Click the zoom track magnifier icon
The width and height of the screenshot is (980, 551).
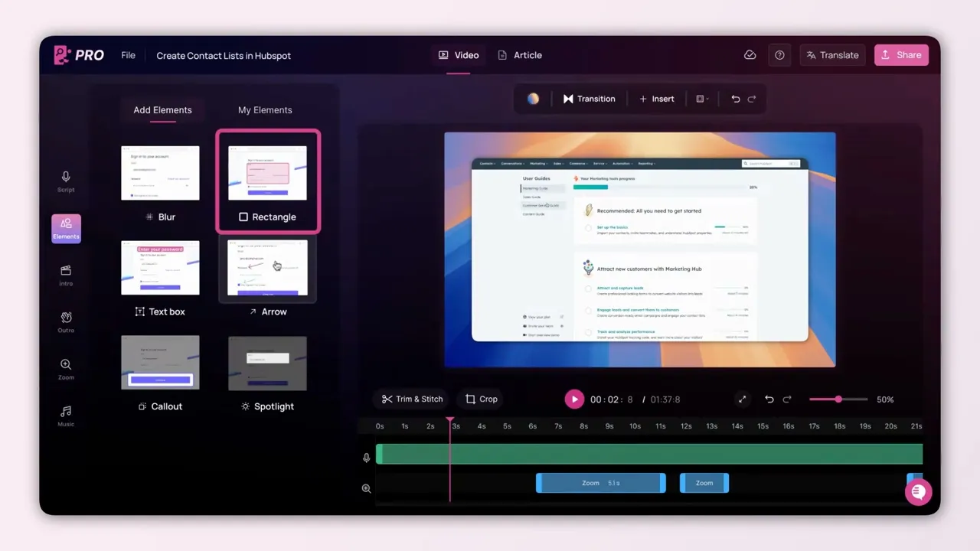[x=366, y=488]
